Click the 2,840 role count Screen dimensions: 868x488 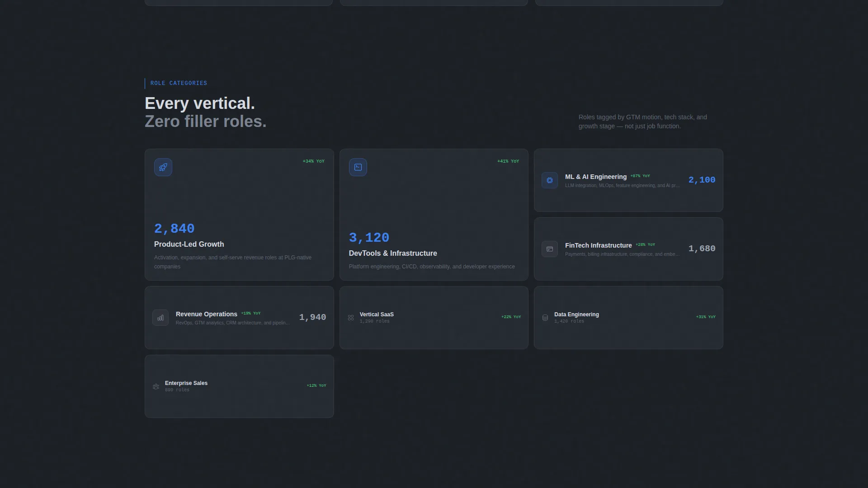tap(175, 229)
